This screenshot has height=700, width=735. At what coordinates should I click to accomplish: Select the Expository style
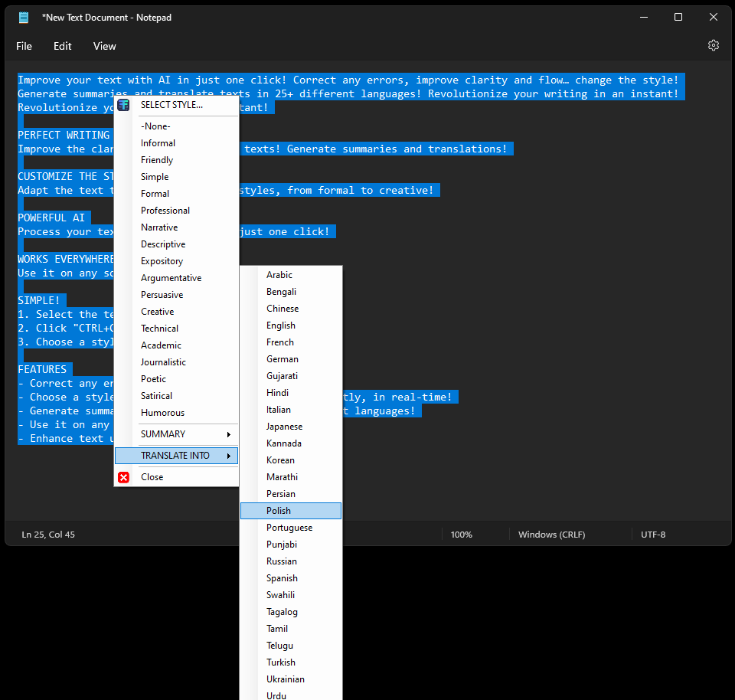pos(177,261)
